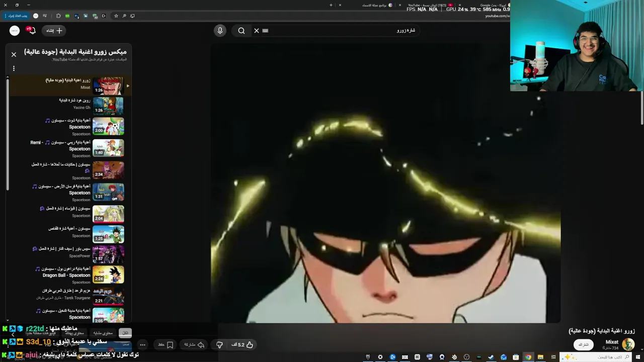Click the Share (مشاركة) button
The height and width of the screenshot is (362, 644).
click(x=194, y=344)
